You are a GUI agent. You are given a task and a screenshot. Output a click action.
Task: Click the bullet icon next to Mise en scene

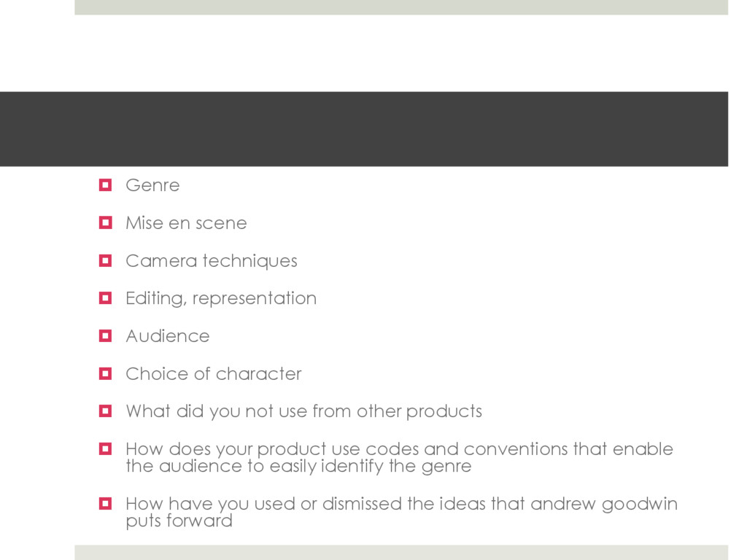[x=105, y=222]
